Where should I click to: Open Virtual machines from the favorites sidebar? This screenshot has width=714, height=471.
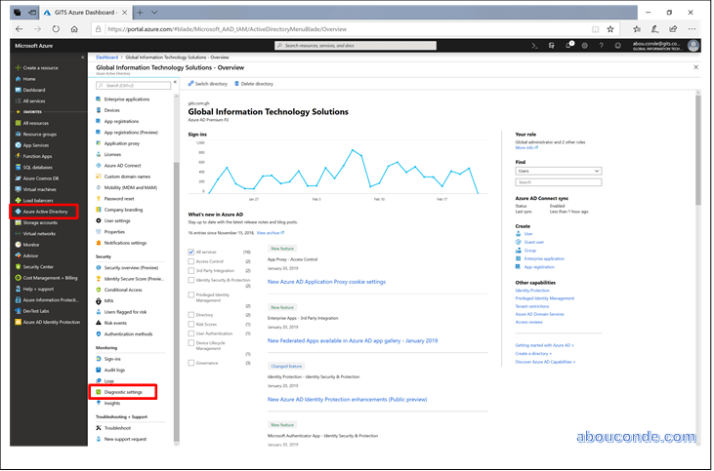point(39,189)
